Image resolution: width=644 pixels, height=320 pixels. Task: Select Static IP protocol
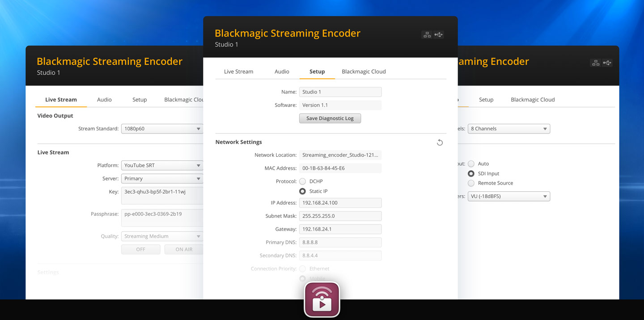pyautogui.click(x=302, y=191)
